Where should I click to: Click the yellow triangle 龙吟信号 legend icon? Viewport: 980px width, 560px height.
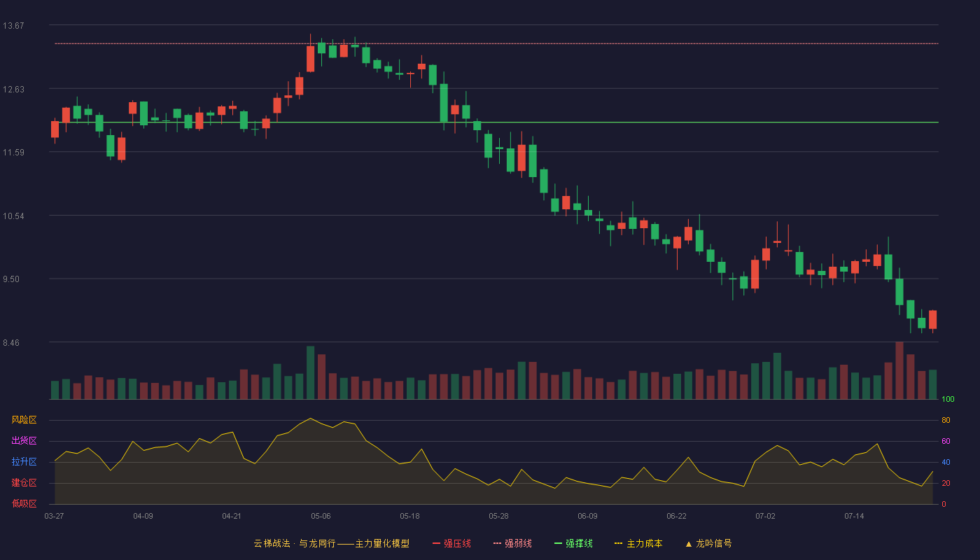point(688,544)
